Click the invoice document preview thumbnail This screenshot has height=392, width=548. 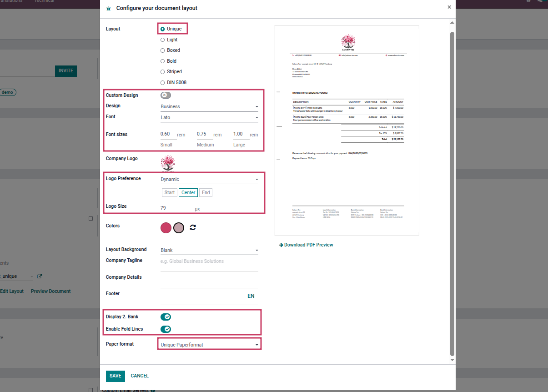click(347, 131)
